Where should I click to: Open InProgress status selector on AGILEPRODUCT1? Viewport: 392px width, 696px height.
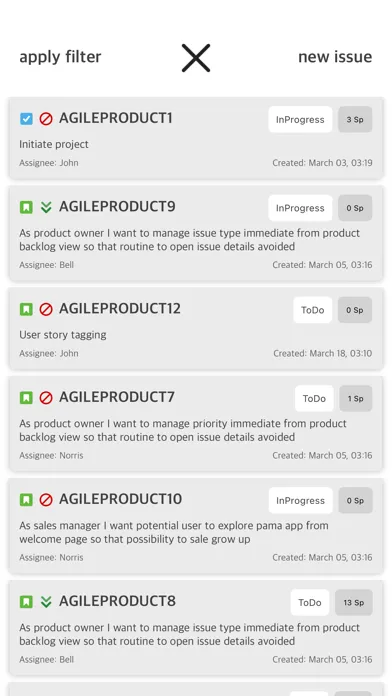coord(300,119)
